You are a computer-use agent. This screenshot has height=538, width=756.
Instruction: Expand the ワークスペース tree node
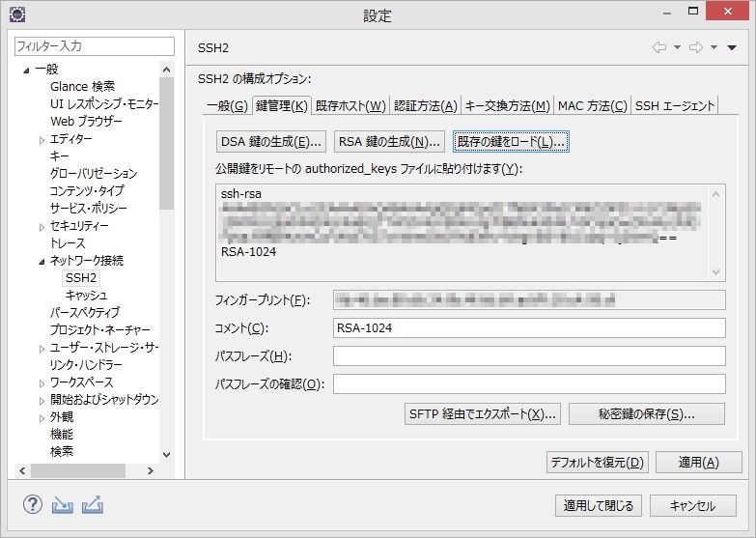coord(42,383)
